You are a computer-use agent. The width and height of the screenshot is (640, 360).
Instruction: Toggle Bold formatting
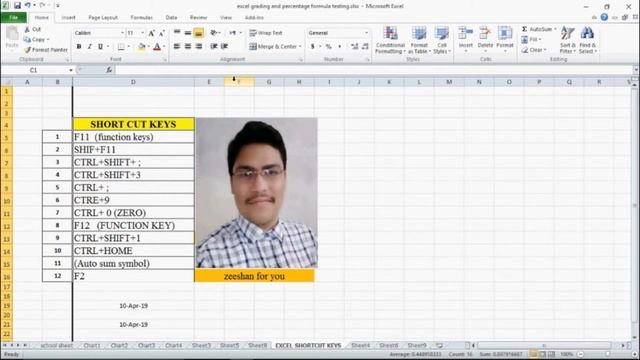coord(79,47)
